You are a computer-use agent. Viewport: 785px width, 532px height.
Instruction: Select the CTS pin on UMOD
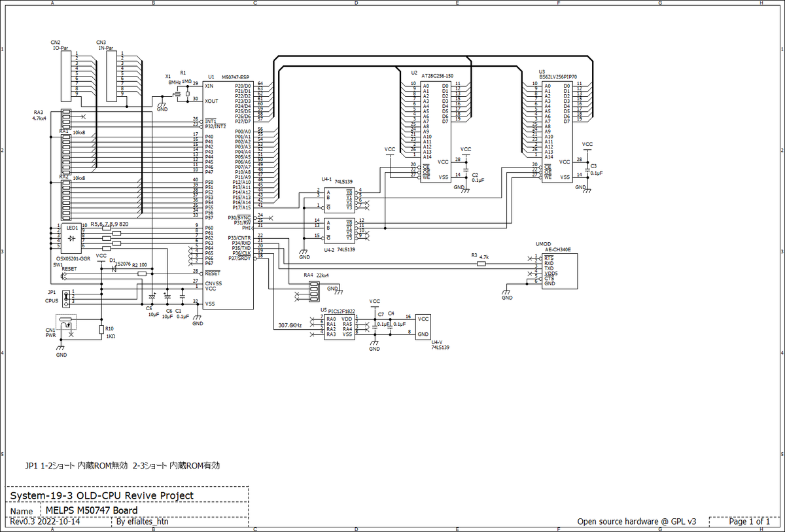tap(548, 278)
